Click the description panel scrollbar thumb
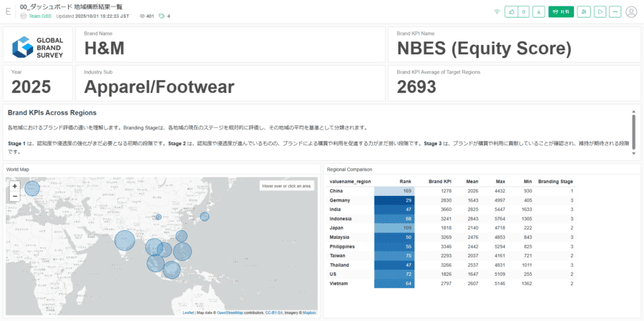 [634, 132]
